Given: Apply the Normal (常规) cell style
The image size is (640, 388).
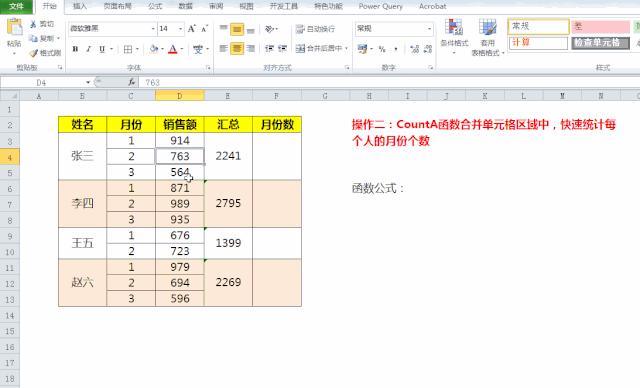Looking at the screenshot, I should point(538,27).
